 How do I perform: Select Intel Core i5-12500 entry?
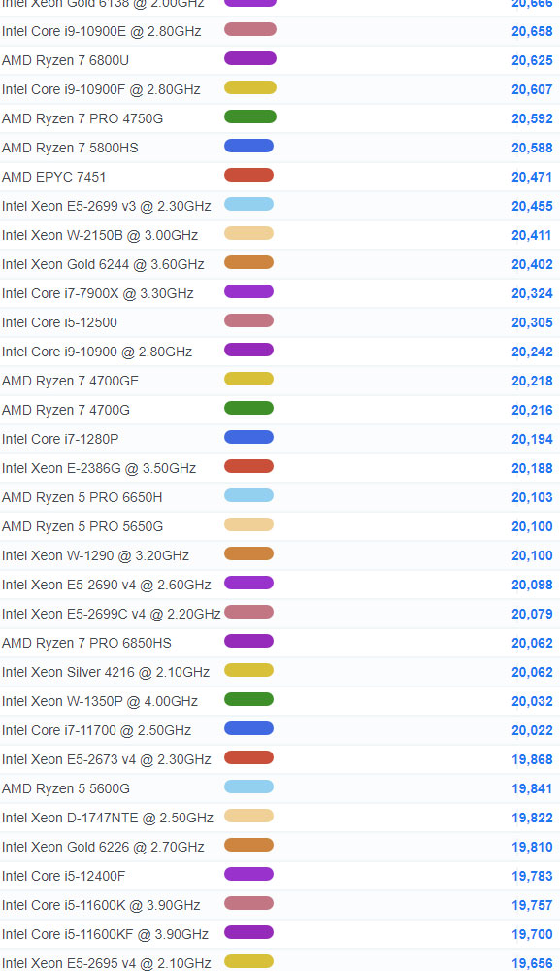59,322
